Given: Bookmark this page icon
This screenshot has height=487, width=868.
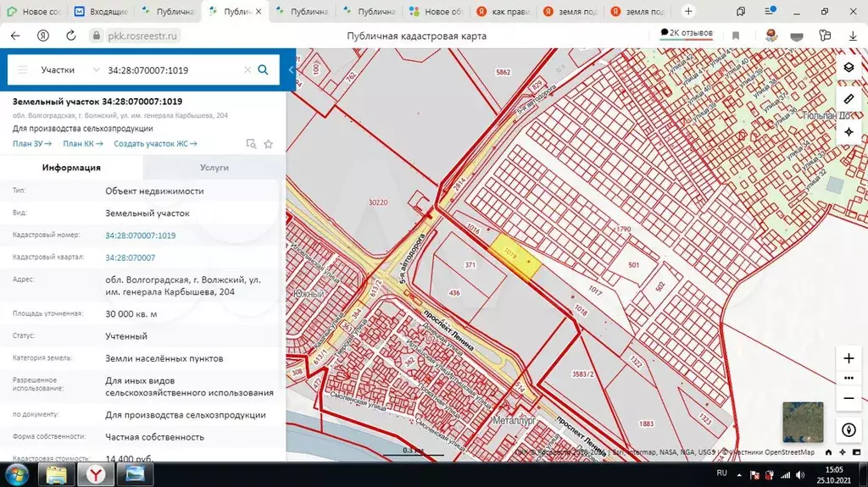Looking at the screenshot, I should pos(736,36).
